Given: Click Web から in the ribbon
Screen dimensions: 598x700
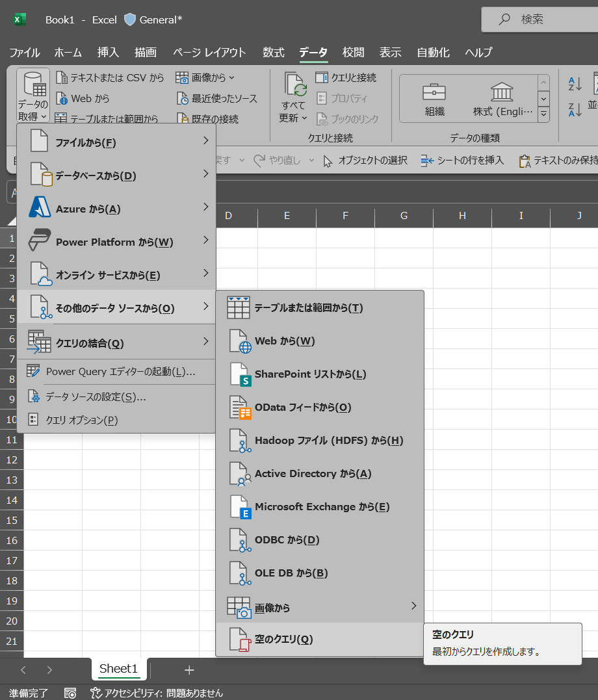Looking at the screenshot, I should tap(83, 98).
